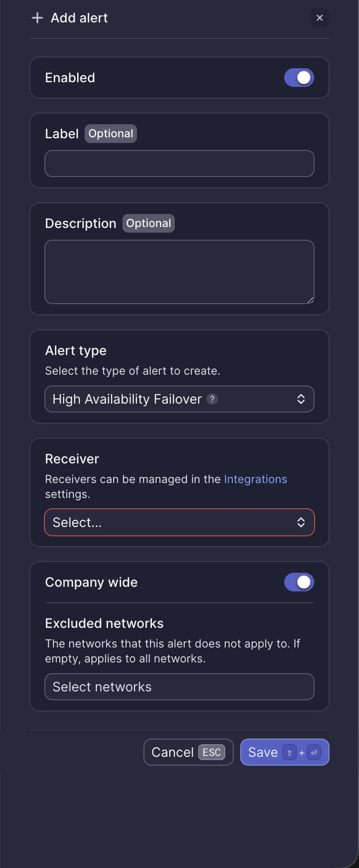Screen dimensions: 359x868
Task: Turn off the Company wide toggle
Action: click(299, 582)
